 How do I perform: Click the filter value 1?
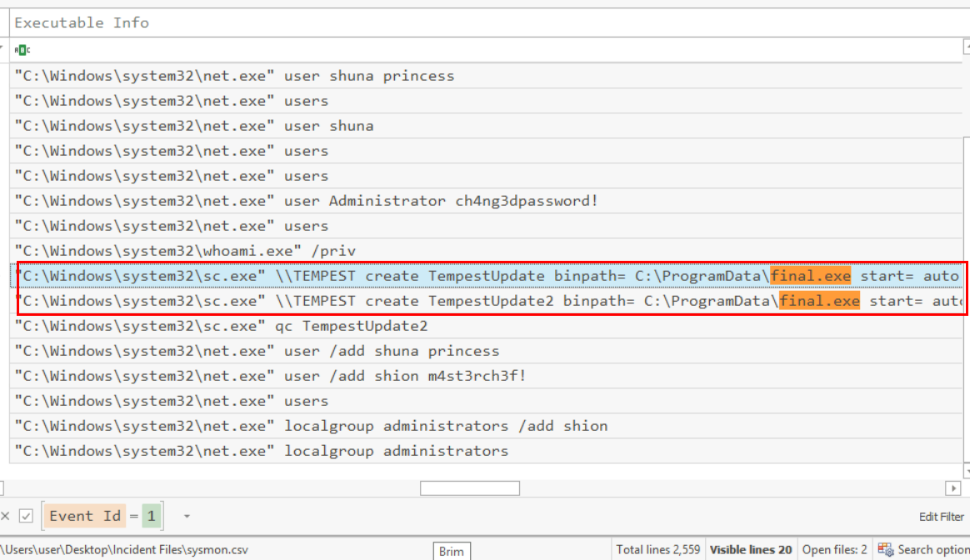point(151,516)
